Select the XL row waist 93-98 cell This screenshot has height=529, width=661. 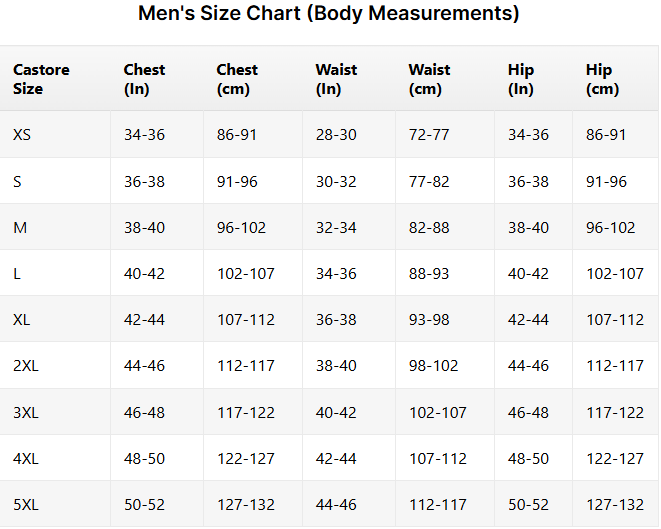tap(429, 320)
